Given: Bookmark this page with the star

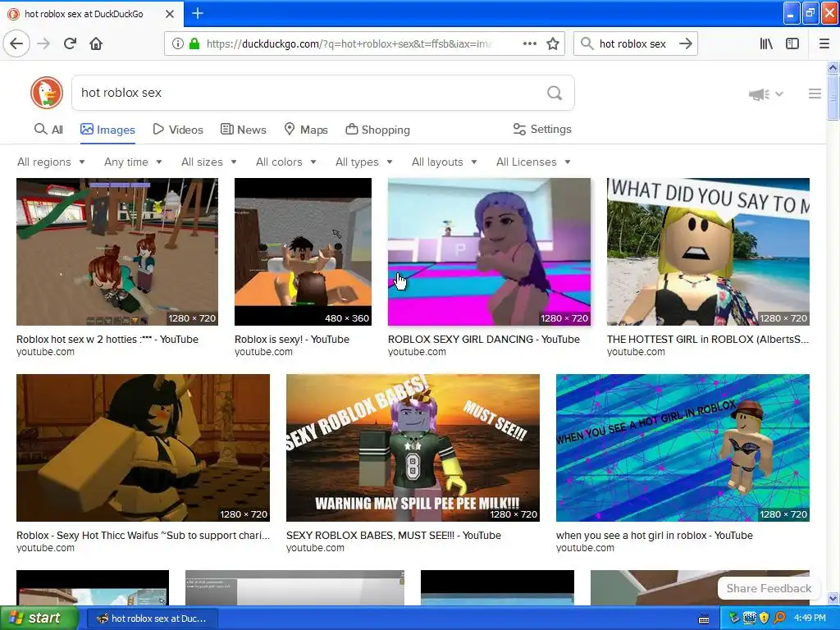Looking at the screenshot, I should (553, 43).
